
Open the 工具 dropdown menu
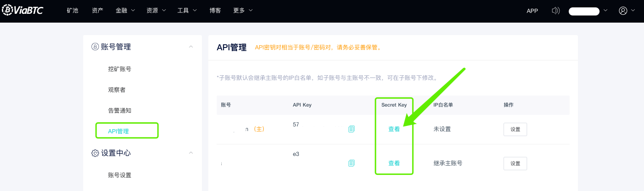tap(187, 11)
